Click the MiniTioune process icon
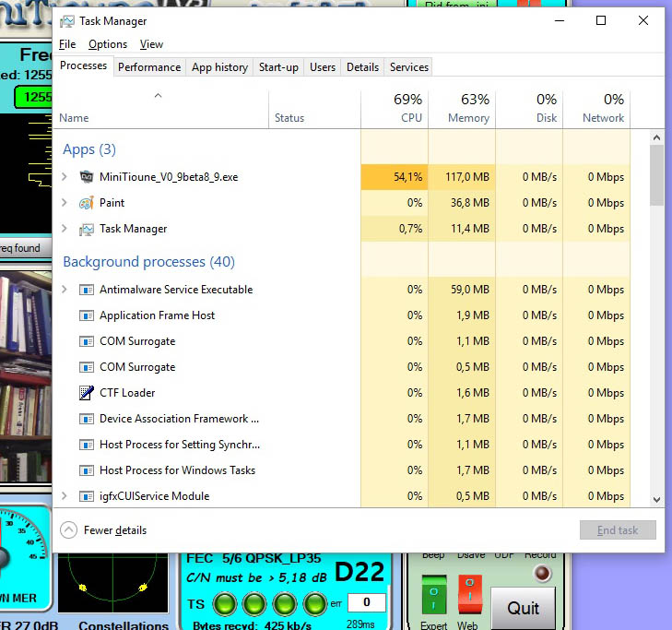 pos(87,177)
